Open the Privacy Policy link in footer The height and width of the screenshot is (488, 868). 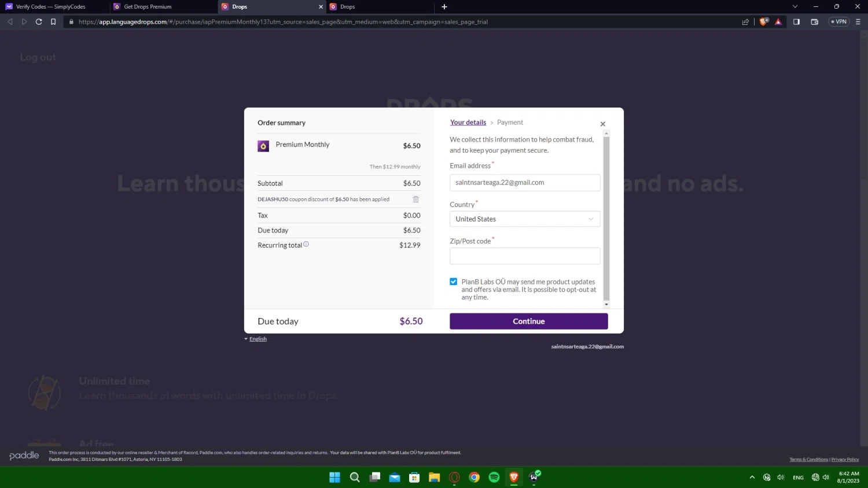(x=845, y=460)
